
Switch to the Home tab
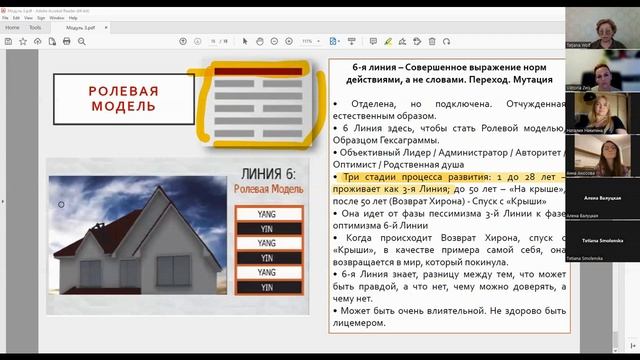tap(12, 27)
